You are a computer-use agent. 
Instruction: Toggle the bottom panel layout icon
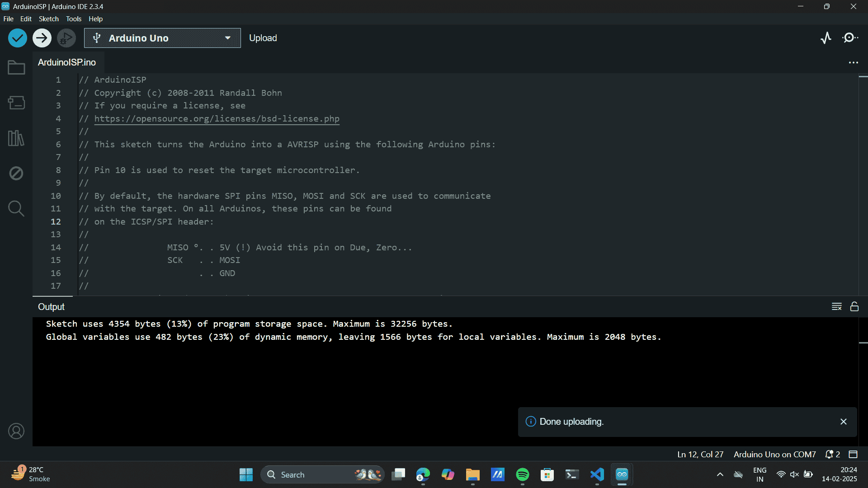coord(853,454)
